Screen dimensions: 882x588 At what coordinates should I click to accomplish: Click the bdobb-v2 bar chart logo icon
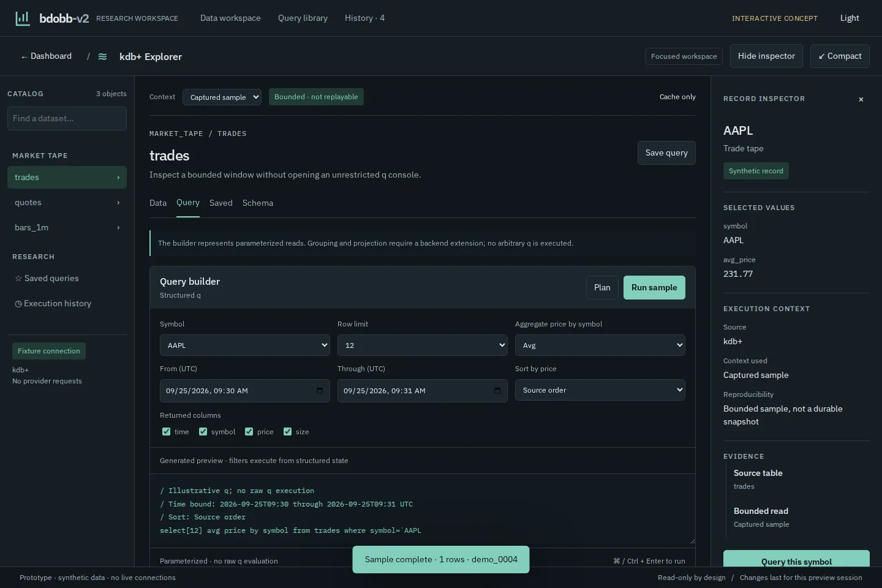click(23, 18)
